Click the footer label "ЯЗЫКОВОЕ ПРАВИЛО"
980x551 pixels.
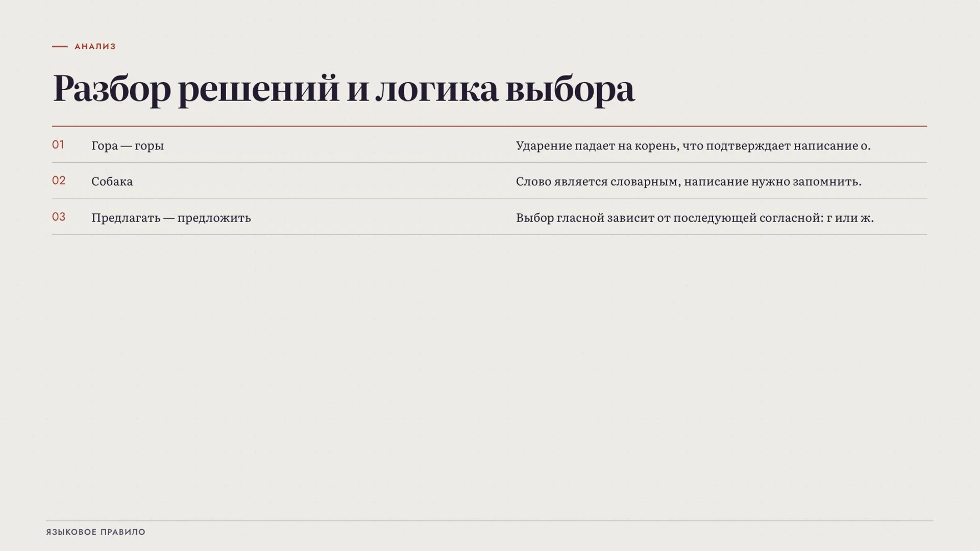(96, 532)
